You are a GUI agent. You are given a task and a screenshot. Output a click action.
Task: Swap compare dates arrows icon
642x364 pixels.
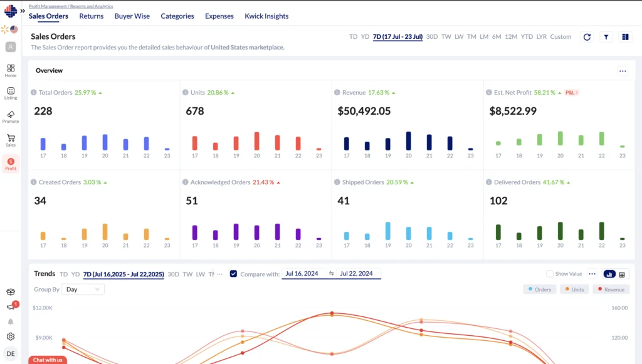pyautogui.click(x=331, y=273)
